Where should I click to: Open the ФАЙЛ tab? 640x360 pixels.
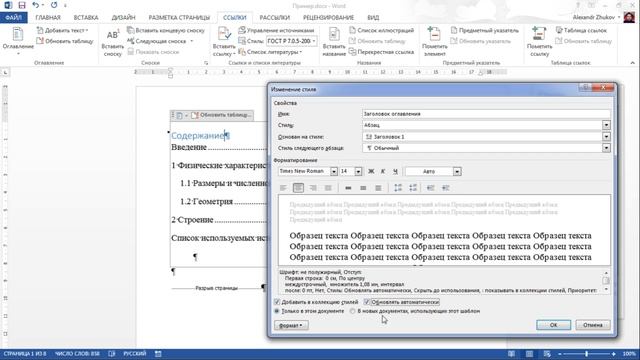tap(13, 18)
